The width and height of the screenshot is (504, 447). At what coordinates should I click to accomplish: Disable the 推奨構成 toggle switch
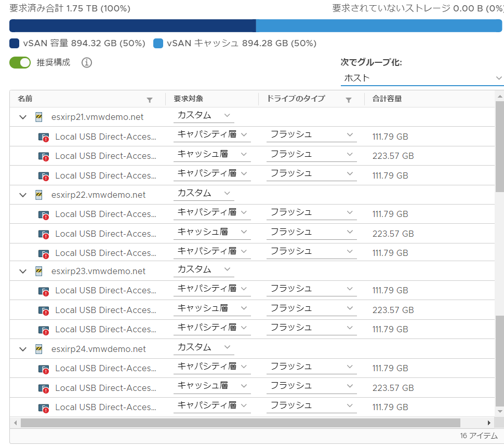pyautogui.click(x=20, y=62)
